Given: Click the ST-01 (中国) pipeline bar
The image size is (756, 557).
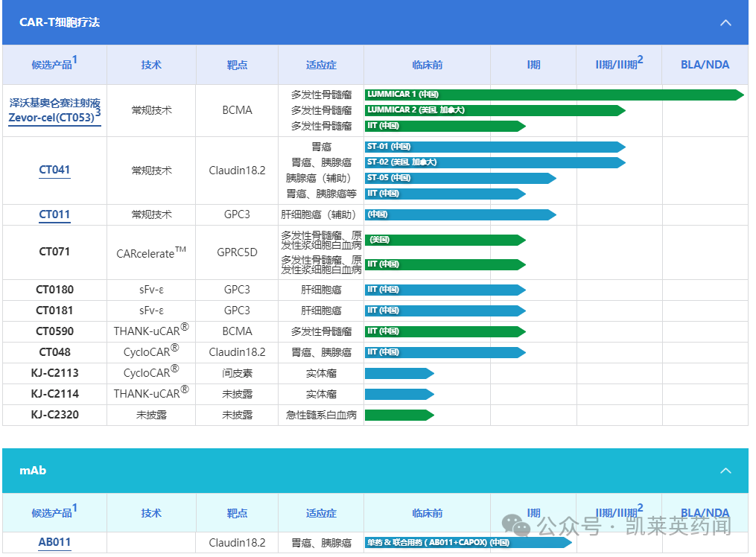Looking at the screenshot, I should click(493, 147).
